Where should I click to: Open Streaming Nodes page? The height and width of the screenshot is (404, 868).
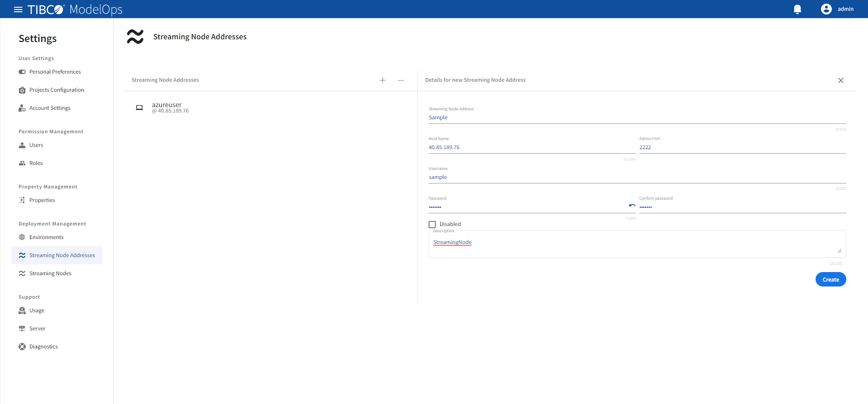(50, 273)
